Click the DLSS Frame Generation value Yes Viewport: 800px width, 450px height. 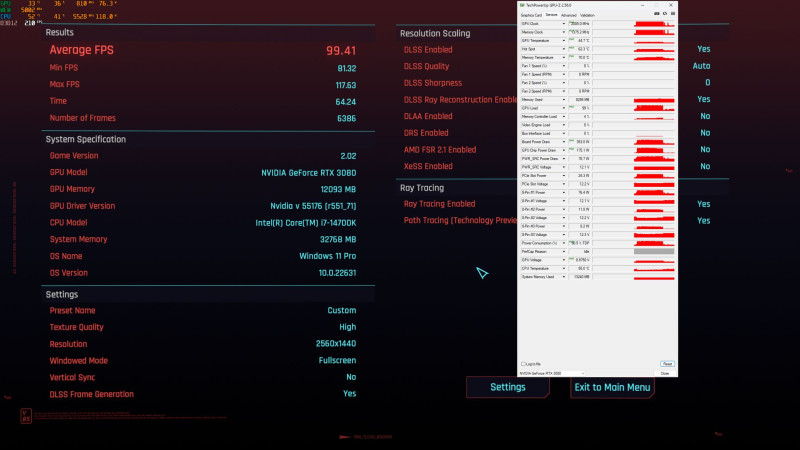(349, 394)
